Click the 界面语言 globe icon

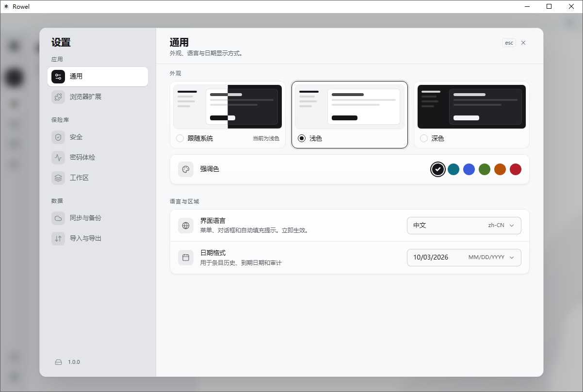186,226
